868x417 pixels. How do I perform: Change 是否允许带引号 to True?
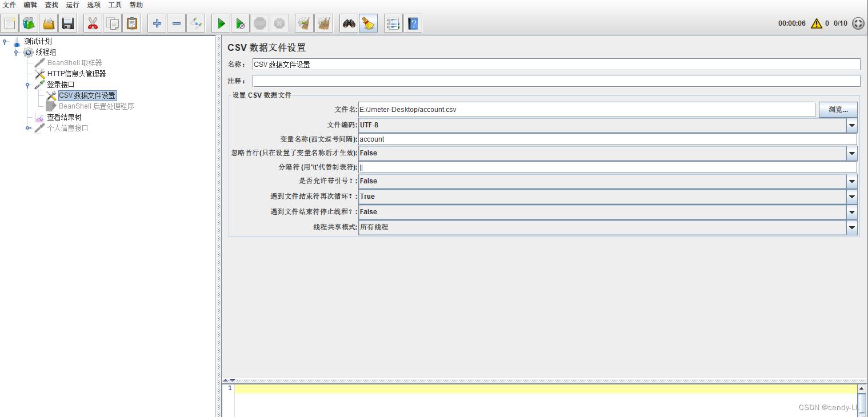coord(851,181)
